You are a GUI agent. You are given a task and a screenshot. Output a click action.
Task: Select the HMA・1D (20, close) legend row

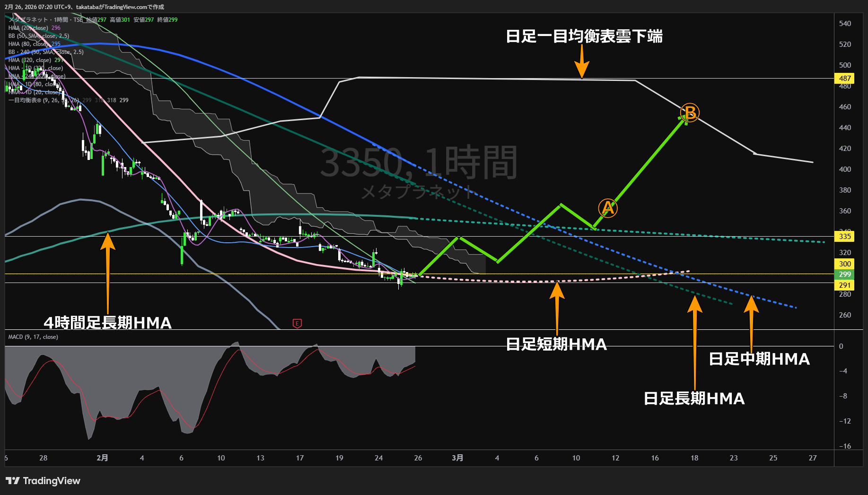34,92
